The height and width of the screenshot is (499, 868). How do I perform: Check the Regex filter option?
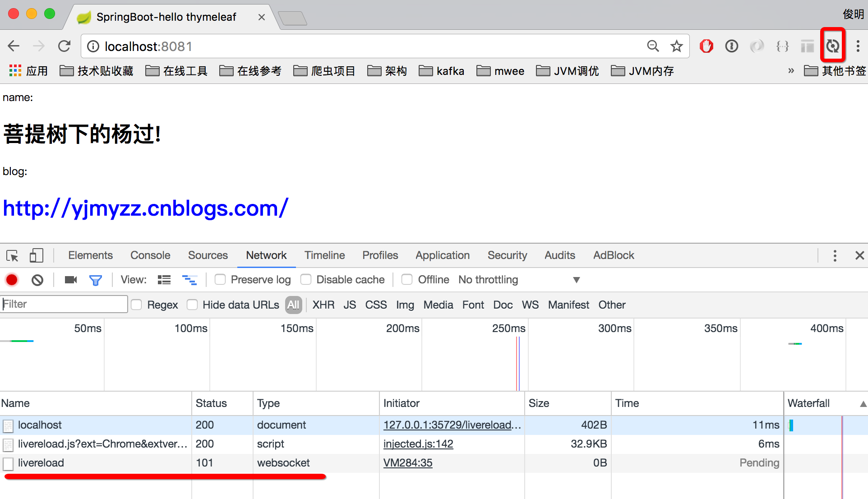pyautogui.click(x=136, y=305)
